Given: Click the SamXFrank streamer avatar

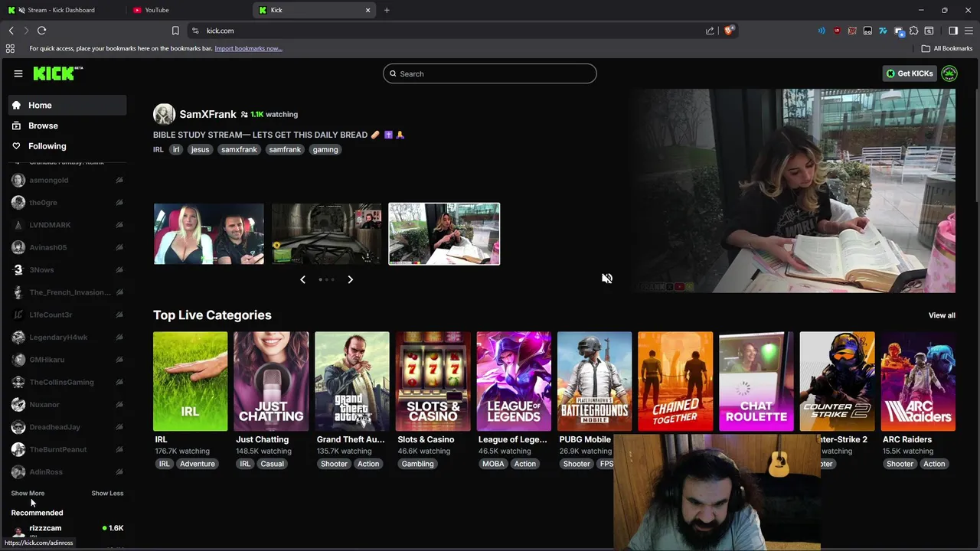Looking at the screenshot, I should coord(164,114).
